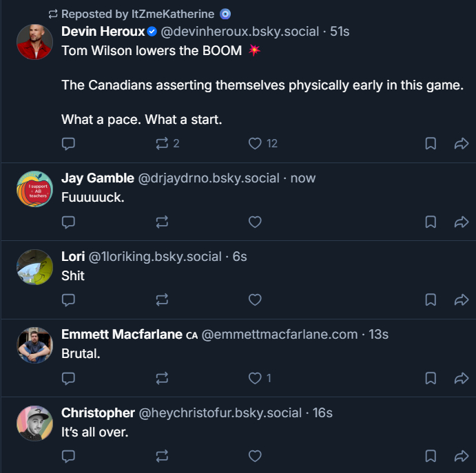Viewport: 476px width, 473px height.
Task: Share Emmett Macfarlane's post
Action: pos(461,378)
